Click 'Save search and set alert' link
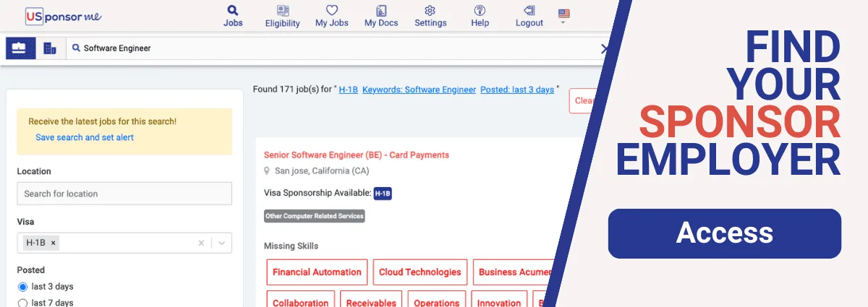Screen dimensions: 868x307 (85, 137)
